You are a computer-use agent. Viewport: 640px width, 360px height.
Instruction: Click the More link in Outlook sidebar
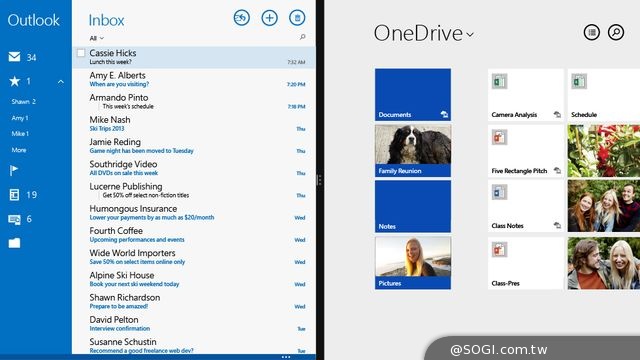click(x=19, y=150)
